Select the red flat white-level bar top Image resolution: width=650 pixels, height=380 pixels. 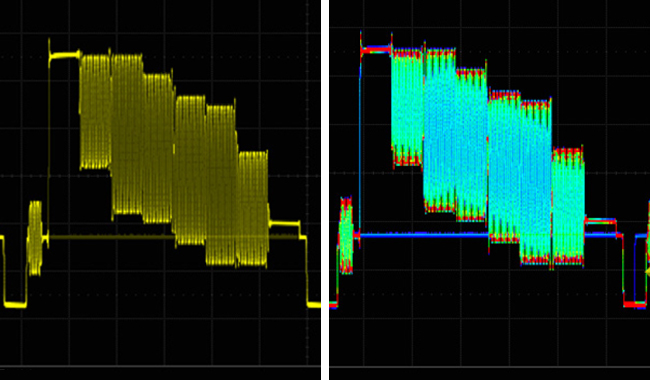pyautogui.click(x=376, y=51)
